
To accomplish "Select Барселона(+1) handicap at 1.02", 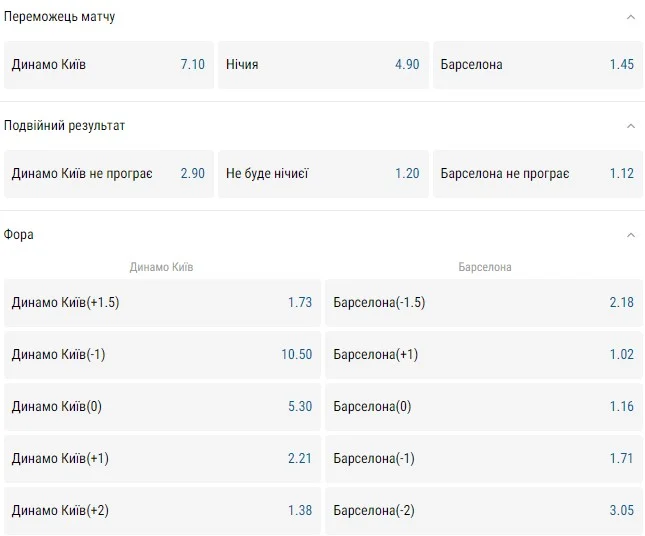I will (x=484, y=355).
